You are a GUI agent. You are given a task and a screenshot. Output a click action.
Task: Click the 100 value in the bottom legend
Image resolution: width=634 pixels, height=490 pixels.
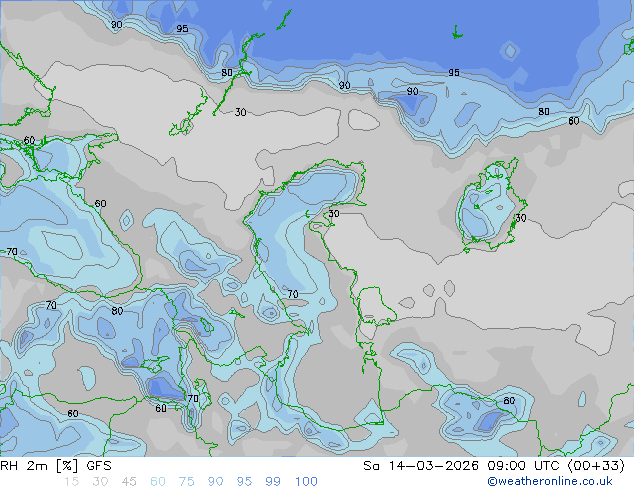click(306, 482)
